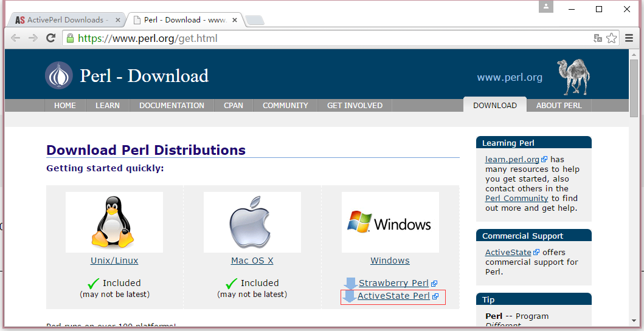This screenshot has height=331, width=644.
Task: Go to the LEARN section
Action: 108,106
